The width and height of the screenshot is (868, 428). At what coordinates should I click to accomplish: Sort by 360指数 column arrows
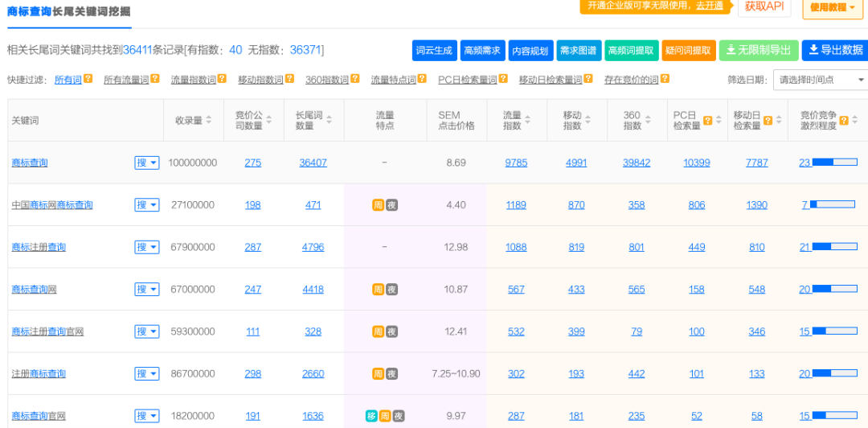point(648,121)
